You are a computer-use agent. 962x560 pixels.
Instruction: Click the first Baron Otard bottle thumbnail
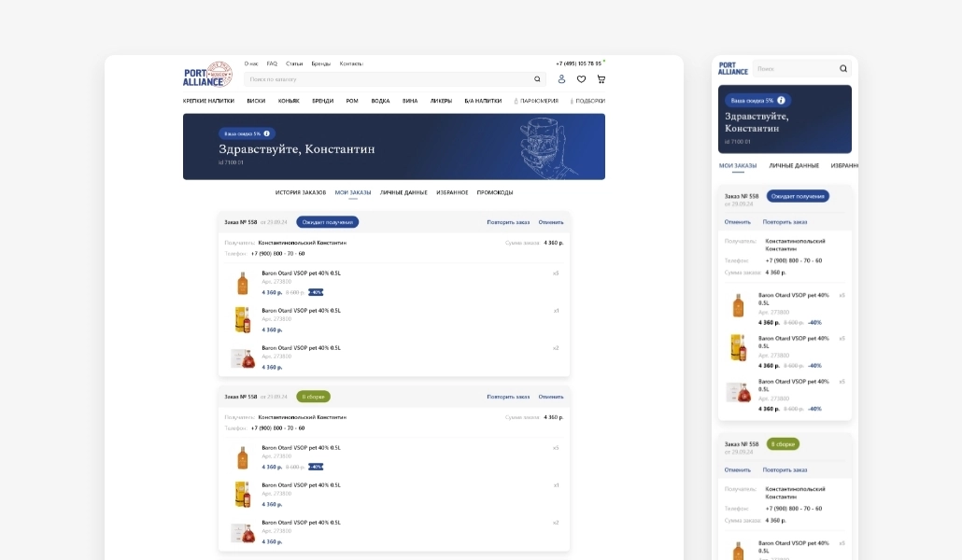pos(243,283)
